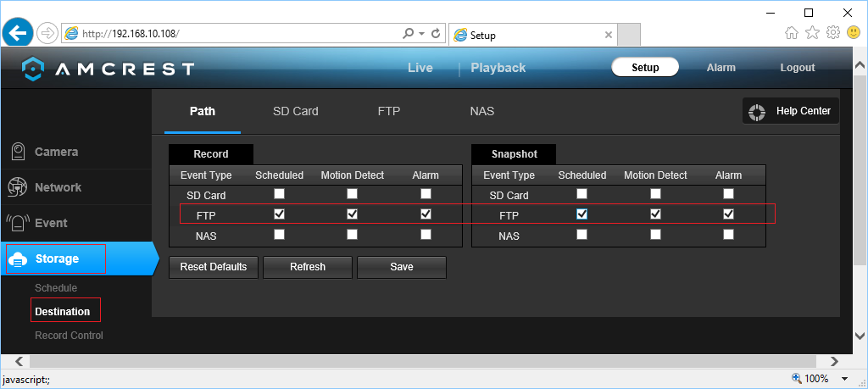Click the Storage cloud icon
Viewport: 868px width, 389px height.
point(18,259)
